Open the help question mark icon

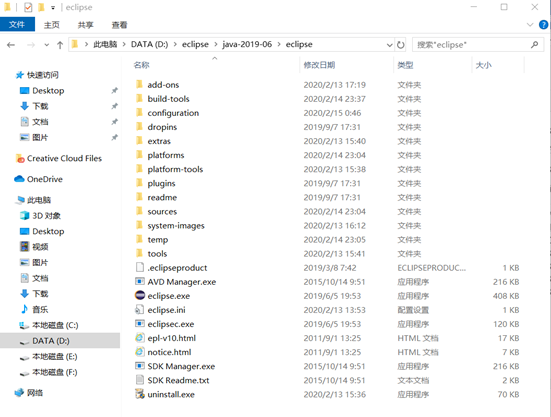pos(543,25)
